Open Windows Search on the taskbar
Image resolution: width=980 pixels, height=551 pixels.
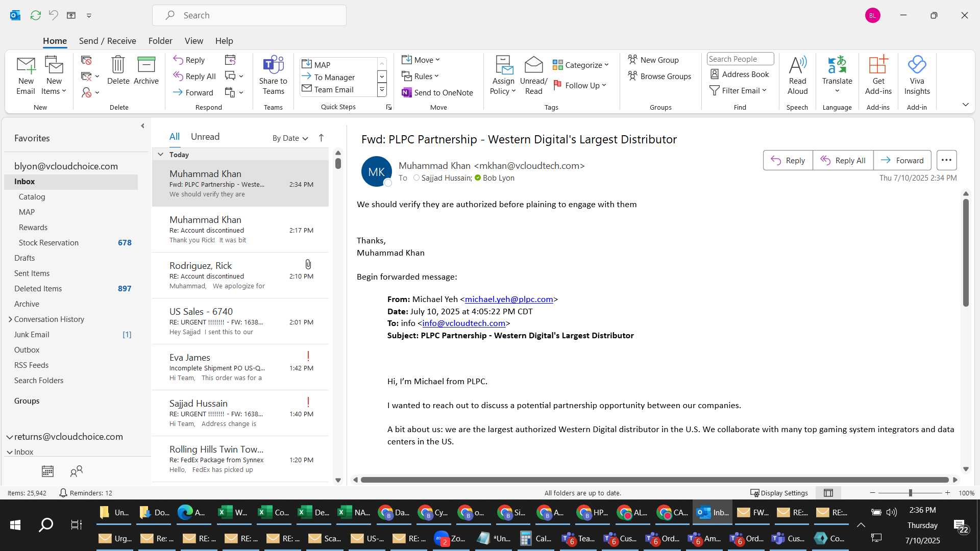(x=46, y=525)
